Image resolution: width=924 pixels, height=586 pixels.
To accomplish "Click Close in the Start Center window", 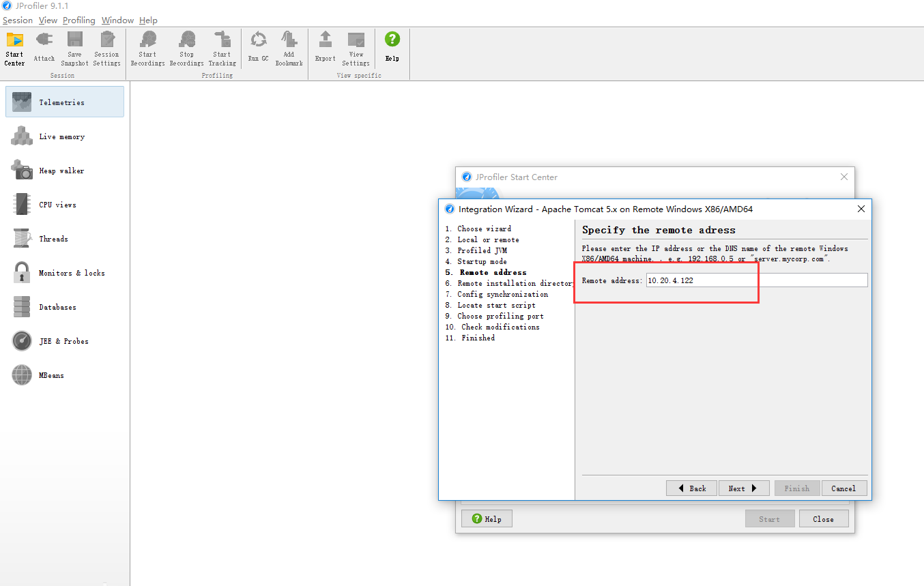I will coord(824,519).
